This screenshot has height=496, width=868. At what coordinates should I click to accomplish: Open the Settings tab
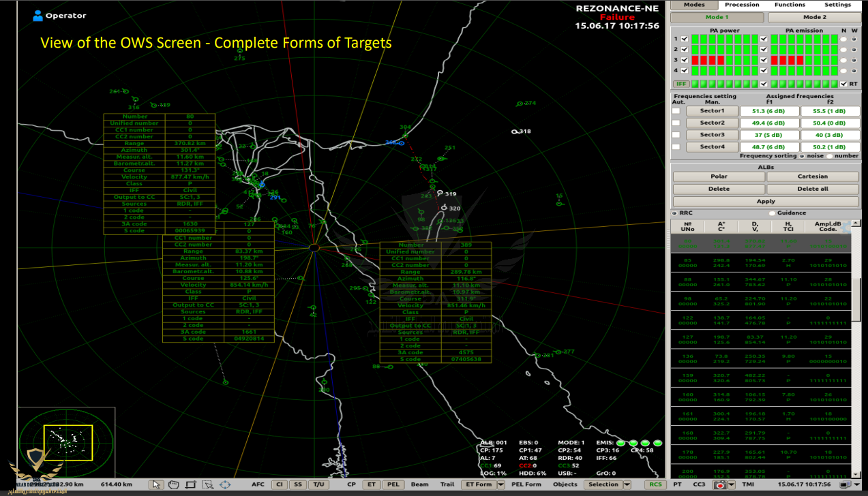(x=837, y=5)
